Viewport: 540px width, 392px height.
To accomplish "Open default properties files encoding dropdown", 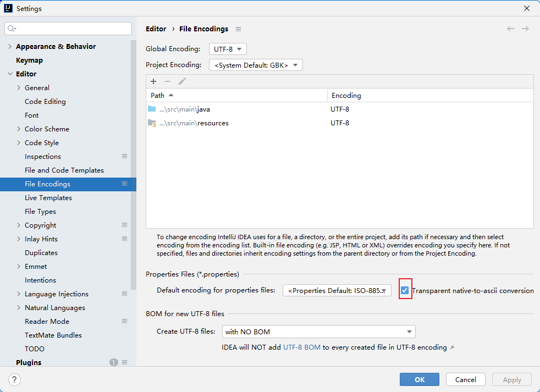I will click(337, 290).
